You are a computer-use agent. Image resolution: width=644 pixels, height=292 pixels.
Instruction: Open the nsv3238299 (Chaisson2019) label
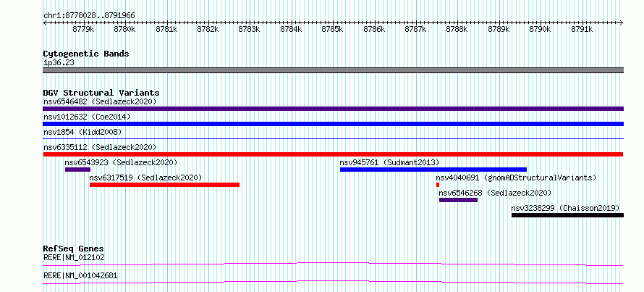565,208
